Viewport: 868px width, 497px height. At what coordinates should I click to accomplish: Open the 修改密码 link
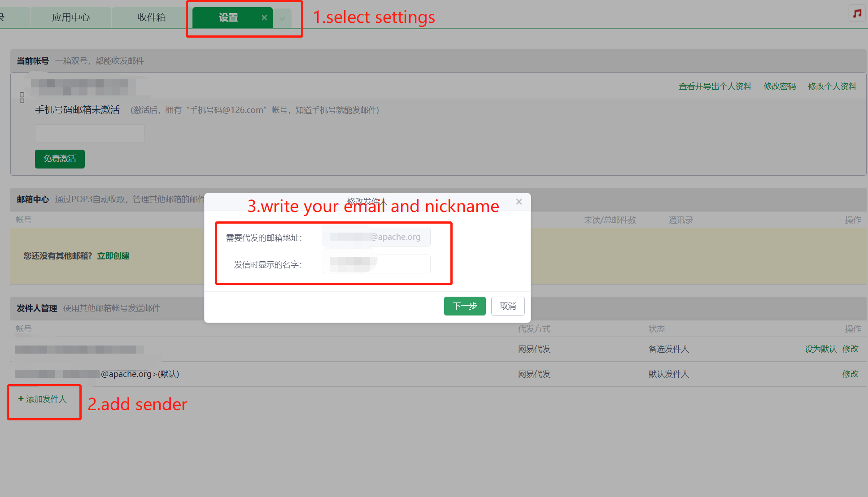pyautogui.click(x=779, y=86)
